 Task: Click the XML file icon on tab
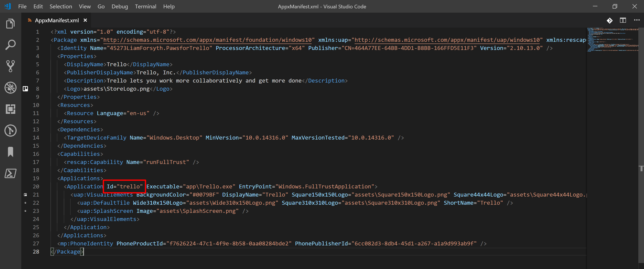tap(29, 20)
